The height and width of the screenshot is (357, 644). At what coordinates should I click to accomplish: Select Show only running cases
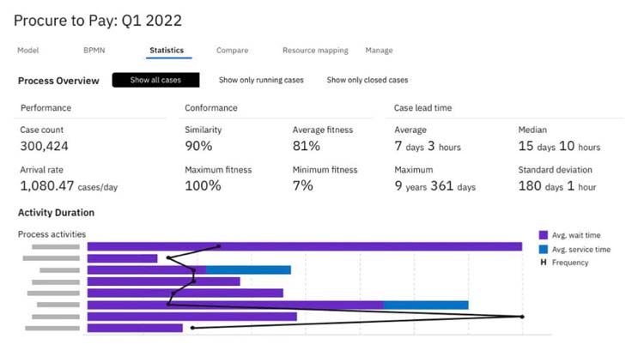[261, 80]
